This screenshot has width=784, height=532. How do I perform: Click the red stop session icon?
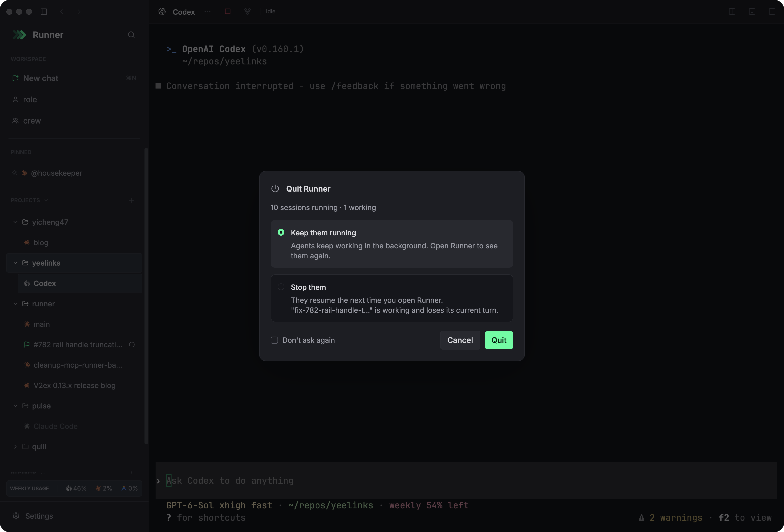click(x=228, y=11)
